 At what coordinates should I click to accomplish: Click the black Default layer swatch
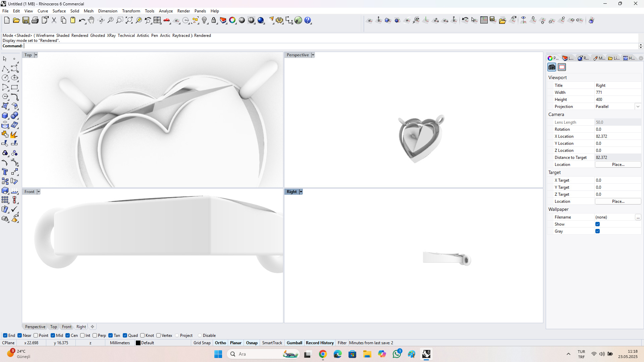pos(138,343)
